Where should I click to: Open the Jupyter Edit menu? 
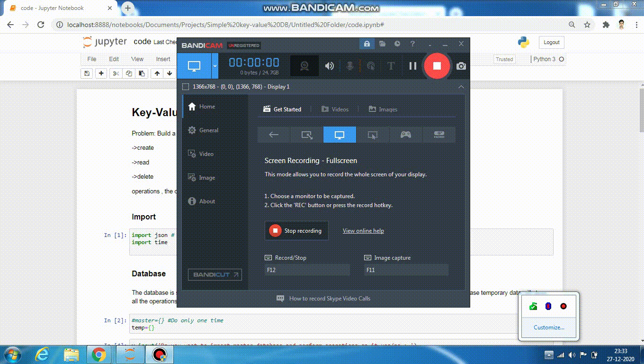point(114,59)
